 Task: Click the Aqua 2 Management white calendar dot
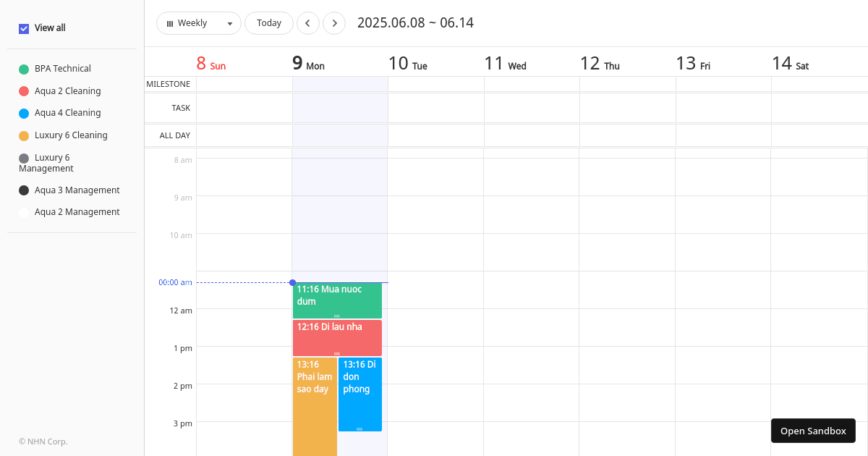pyautogui.click(x=22, y=212)
